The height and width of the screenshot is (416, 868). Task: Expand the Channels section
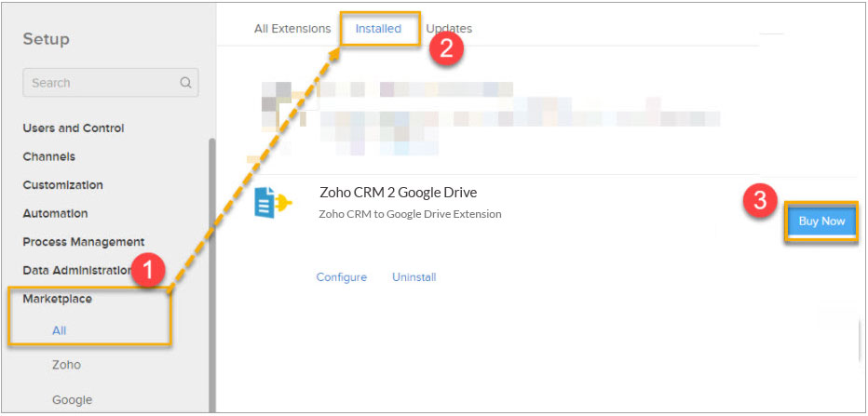pos(48,156)
